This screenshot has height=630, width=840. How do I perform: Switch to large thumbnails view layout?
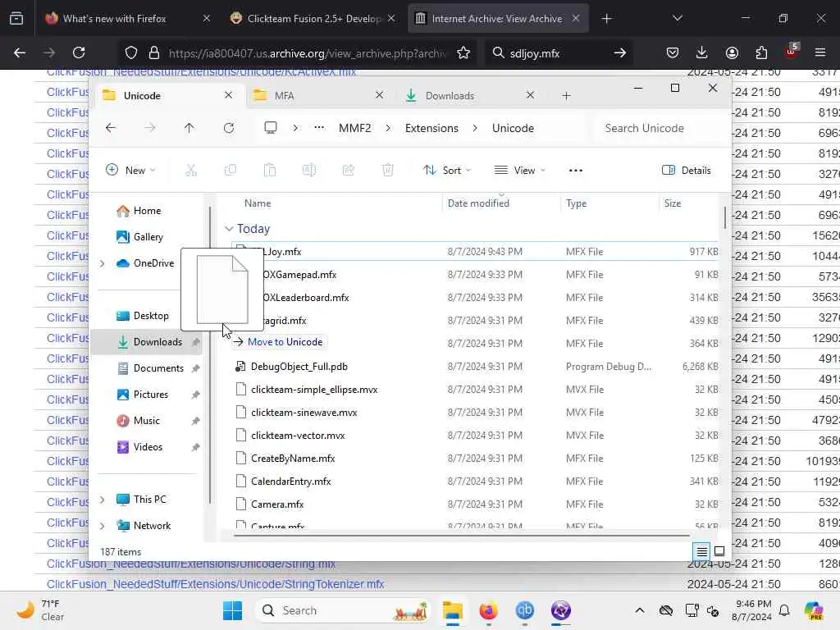click(x=719, y=550)
